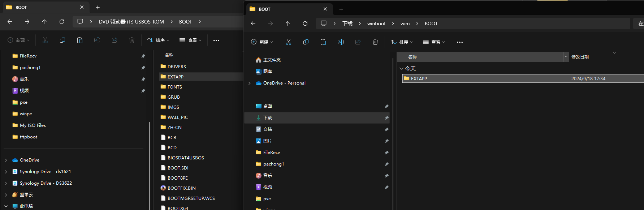Open new tab in left window
Viewport: 644px width, 210px height.
click(98, 7)
